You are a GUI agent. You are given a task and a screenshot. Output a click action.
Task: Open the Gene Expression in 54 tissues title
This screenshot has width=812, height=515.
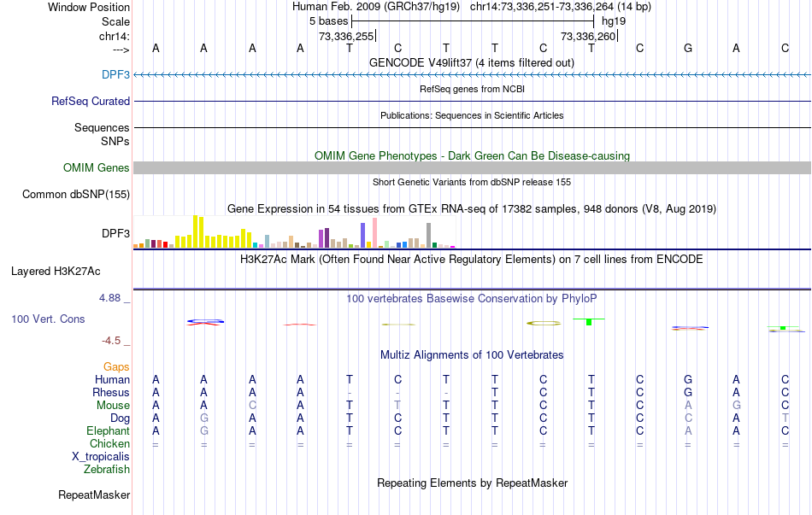coord(472,208)
